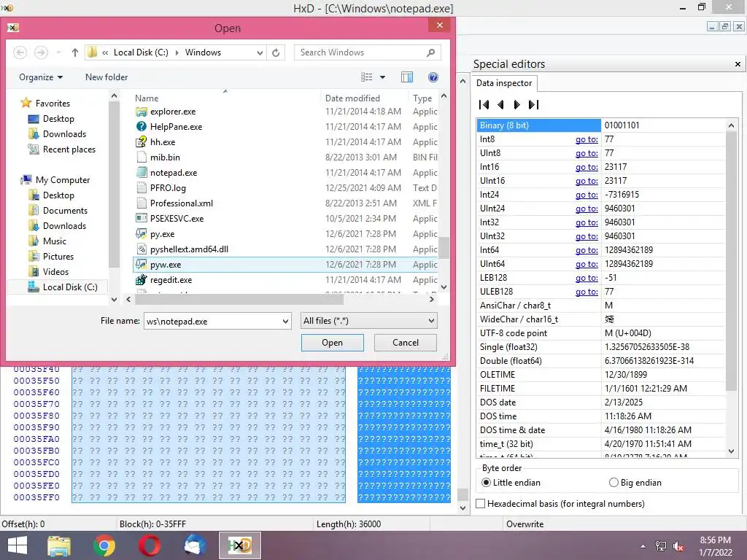
Task: Click the Open button
Action: 332,343
